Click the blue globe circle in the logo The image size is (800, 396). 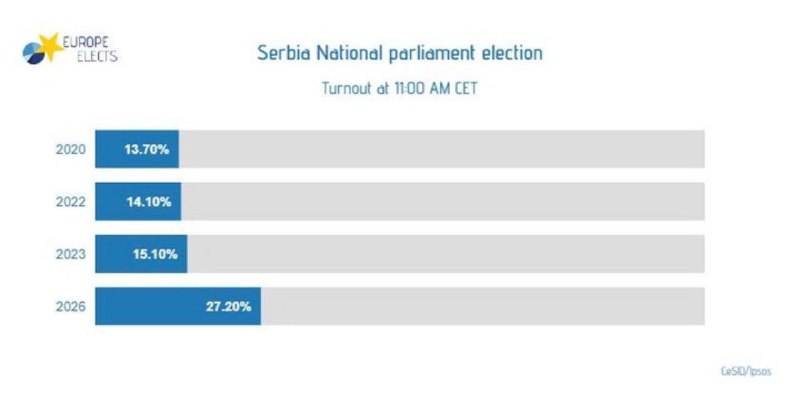(33, 54)
